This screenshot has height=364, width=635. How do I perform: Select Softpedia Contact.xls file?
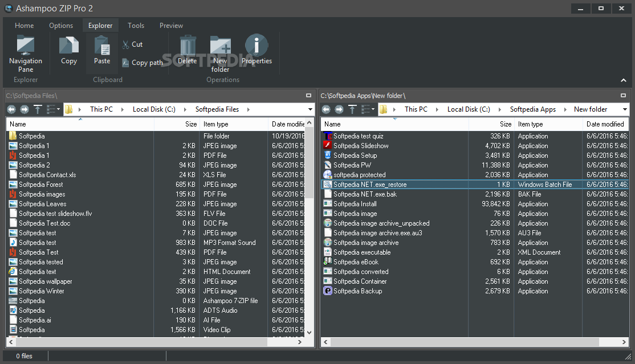pyautogui.click(x=156, y=175)
